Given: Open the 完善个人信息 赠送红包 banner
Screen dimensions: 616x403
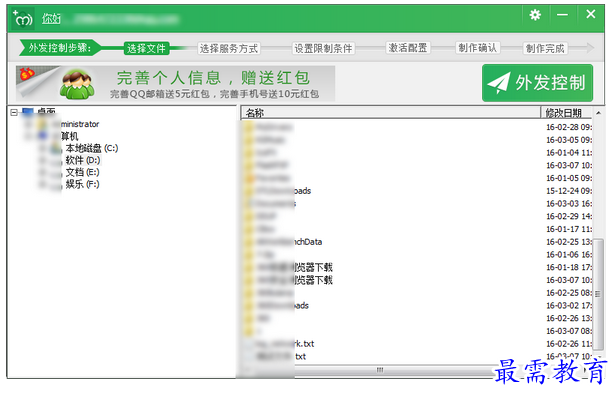Looking at the screenshot, I should coord(176,83).
